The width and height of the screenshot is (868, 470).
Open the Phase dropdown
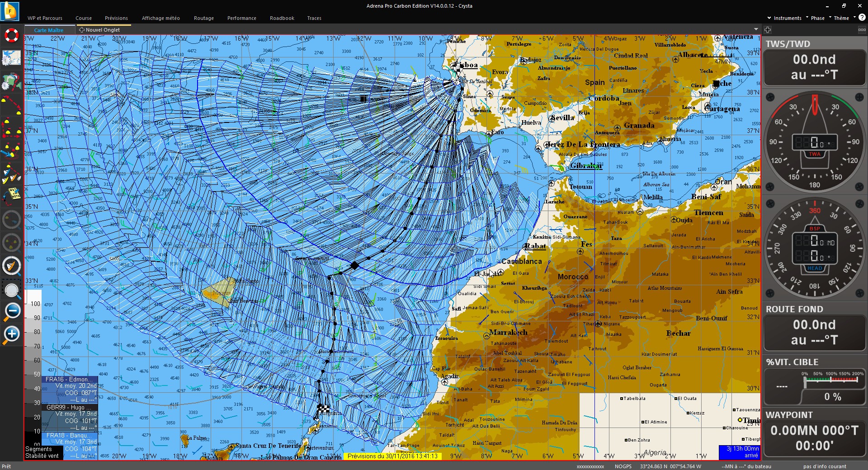point(815,18)
